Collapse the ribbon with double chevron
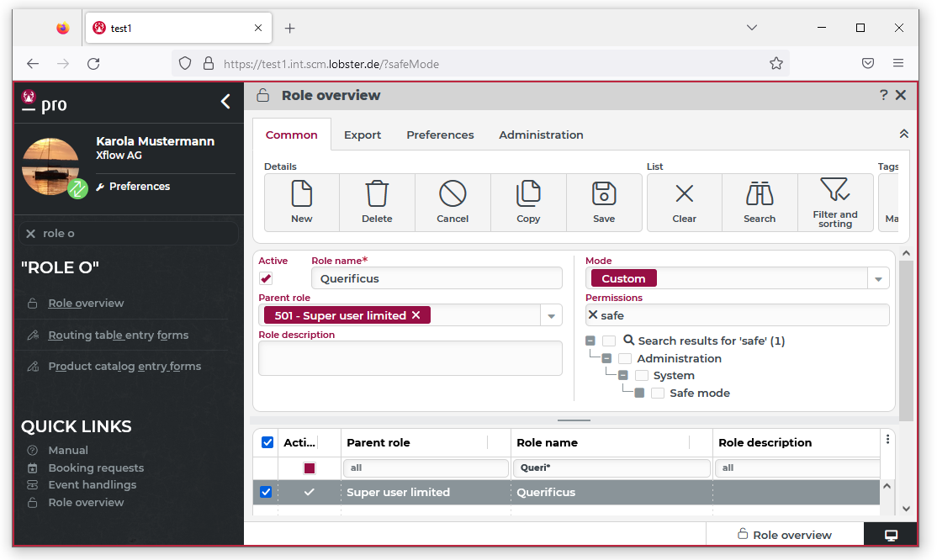The width and height of the screenshot is (937, 560). tap(903, 134)
